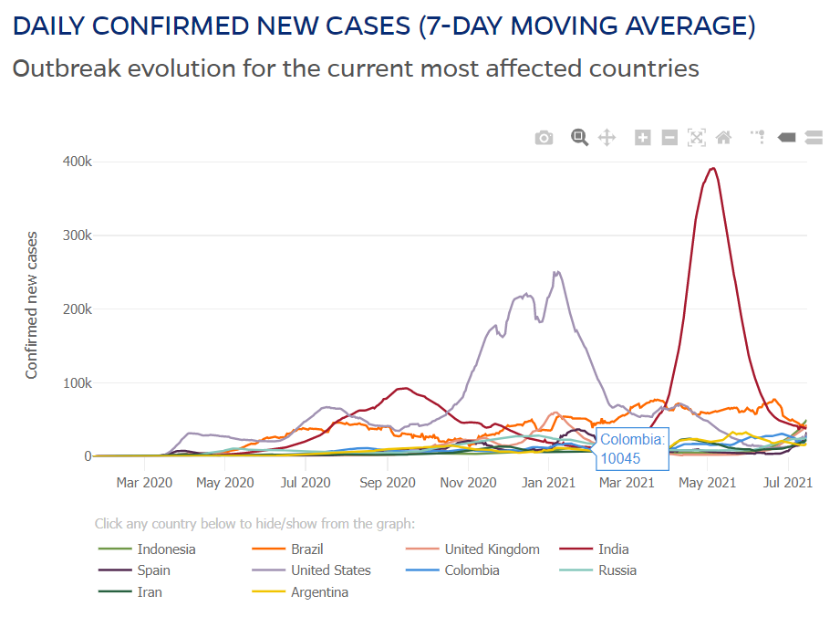840x617 pixels.
Task: Hide Indonesia from the graph
Action: (148, 549)
